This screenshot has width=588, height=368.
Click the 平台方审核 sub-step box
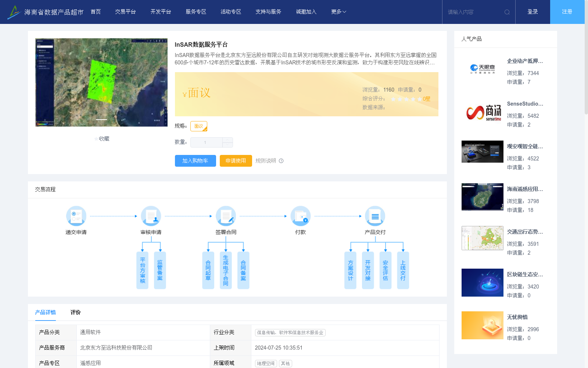coord(142,270)
